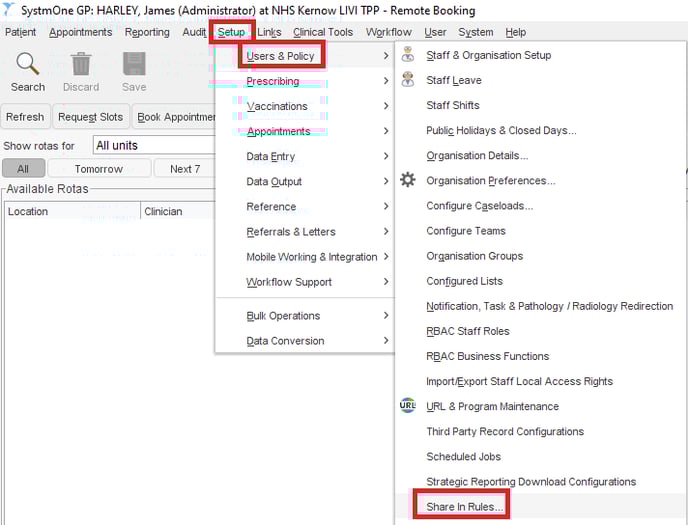Image resolution: width=688 pixels, height=525 pixels.
Task: Click the Staff Leave person icon
Action: click(408, 80)
